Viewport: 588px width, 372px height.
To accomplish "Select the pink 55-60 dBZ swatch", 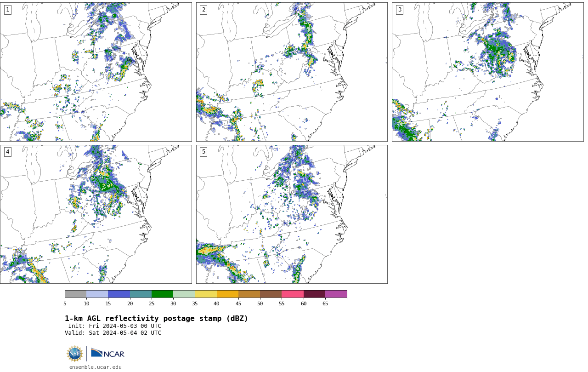I will tap(293, 294).
